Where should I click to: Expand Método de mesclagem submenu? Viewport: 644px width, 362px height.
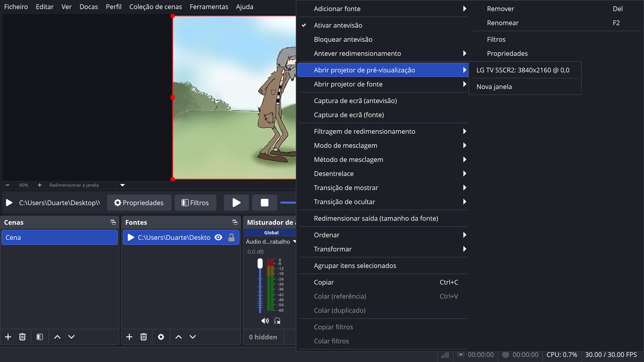pyautogui.click(x=383, y=159)
